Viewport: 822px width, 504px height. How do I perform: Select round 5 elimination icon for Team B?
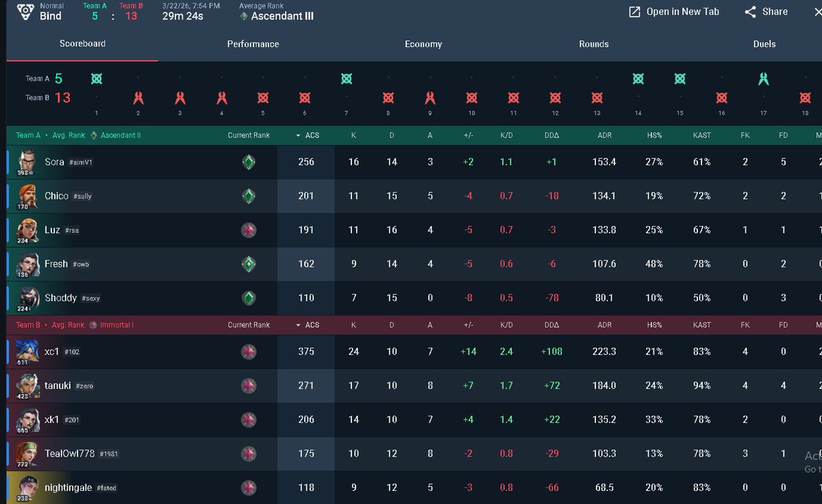tap(263, 98)
